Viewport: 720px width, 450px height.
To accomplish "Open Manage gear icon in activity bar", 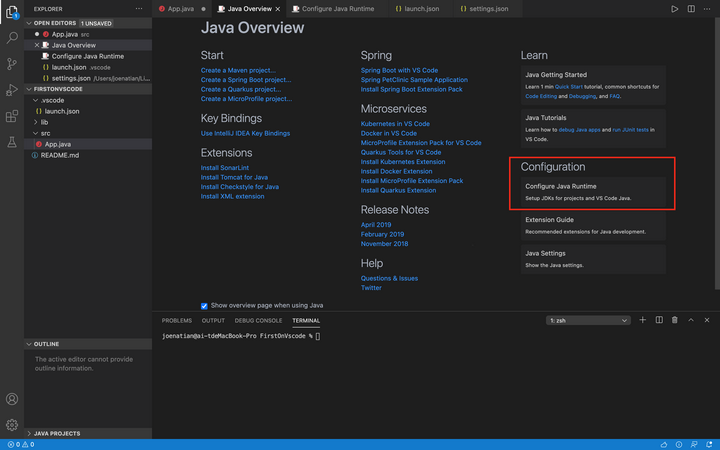I will (x=12, y=425).
